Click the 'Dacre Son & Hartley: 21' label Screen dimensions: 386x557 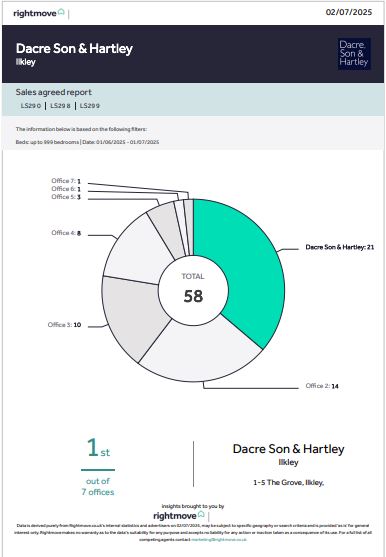click(x=339, y=247)
